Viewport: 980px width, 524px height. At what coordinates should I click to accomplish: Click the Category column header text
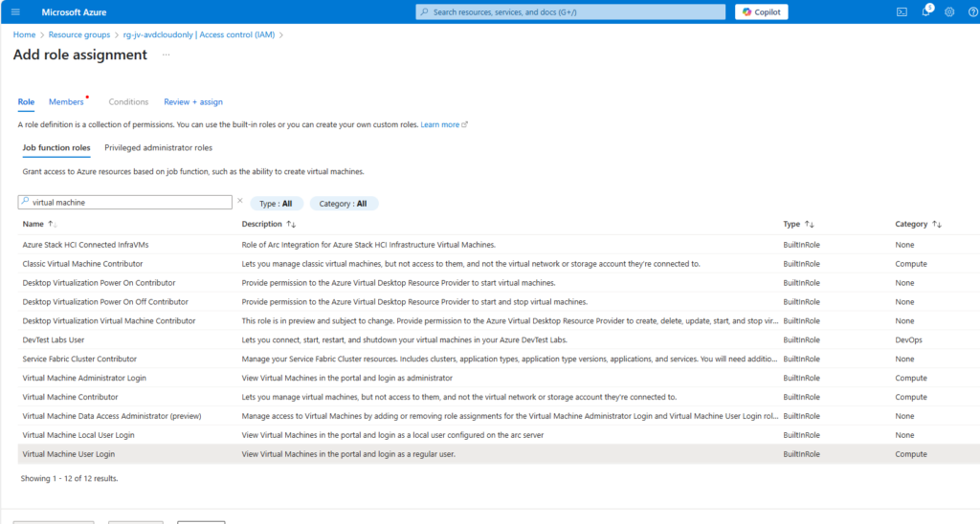click(x=911, y=224)
